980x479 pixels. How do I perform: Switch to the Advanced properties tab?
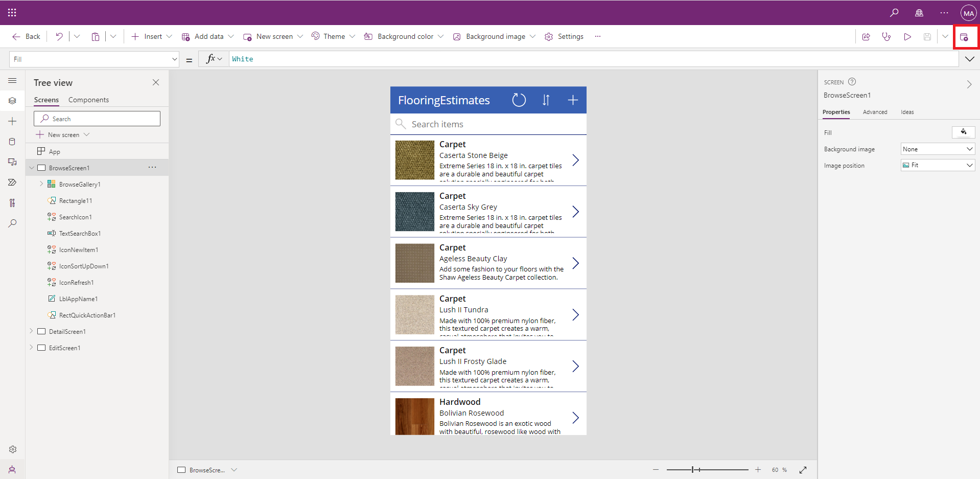point(875,112)
